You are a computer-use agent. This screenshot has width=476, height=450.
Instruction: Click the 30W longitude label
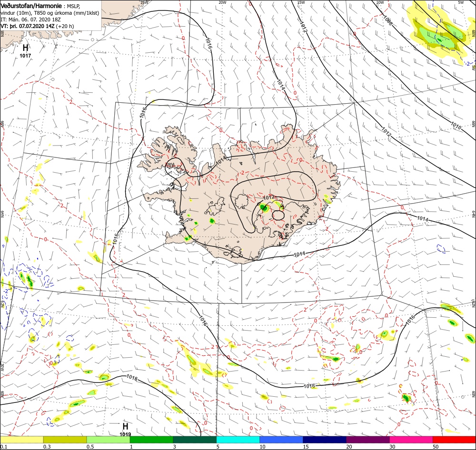[x=2, y=367]
